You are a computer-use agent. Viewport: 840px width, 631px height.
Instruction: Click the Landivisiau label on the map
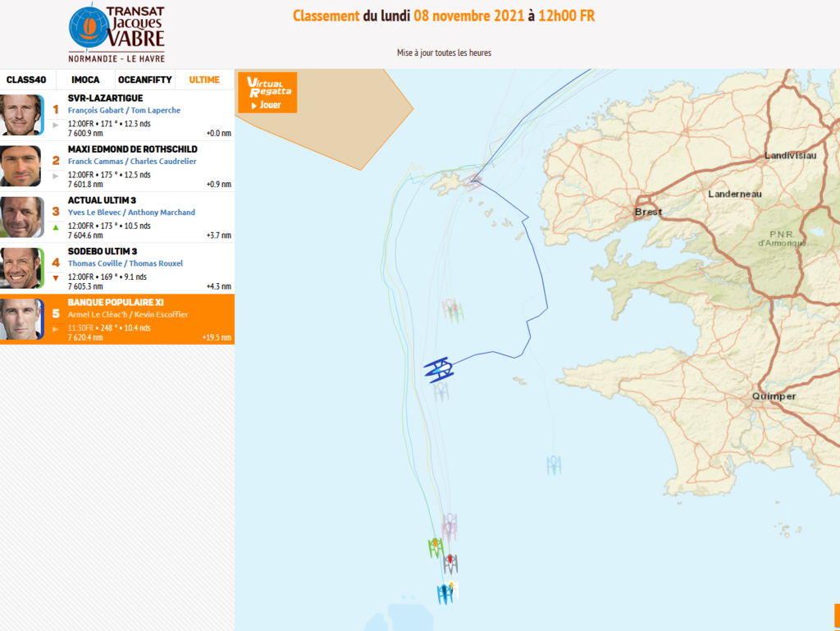click(x=790, y=155)
